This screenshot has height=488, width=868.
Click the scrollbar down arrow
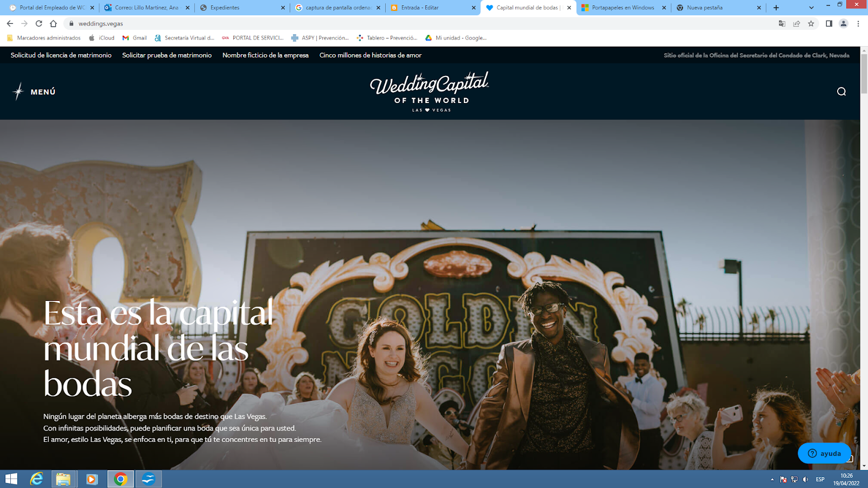864,466
